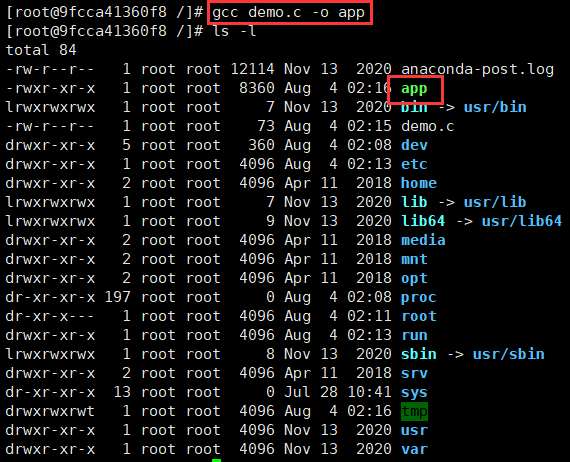The width and height of the screenshot is (570, 462).
Task: Click the 'drwxrwxrwt' permissions of tmp
Action: (x=50, y=411)
